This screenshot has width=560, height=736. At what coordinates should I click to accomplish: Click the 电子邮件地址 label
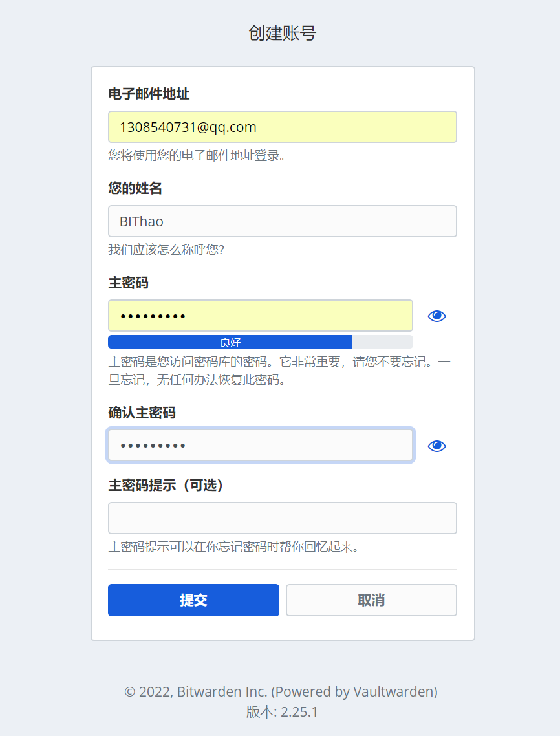(x=149, y=94)
